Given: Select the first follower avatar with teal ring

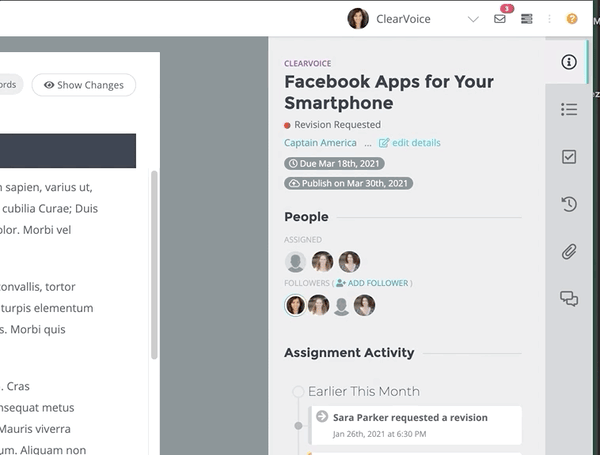Looking at the screenshot, I should coord(295,305).
